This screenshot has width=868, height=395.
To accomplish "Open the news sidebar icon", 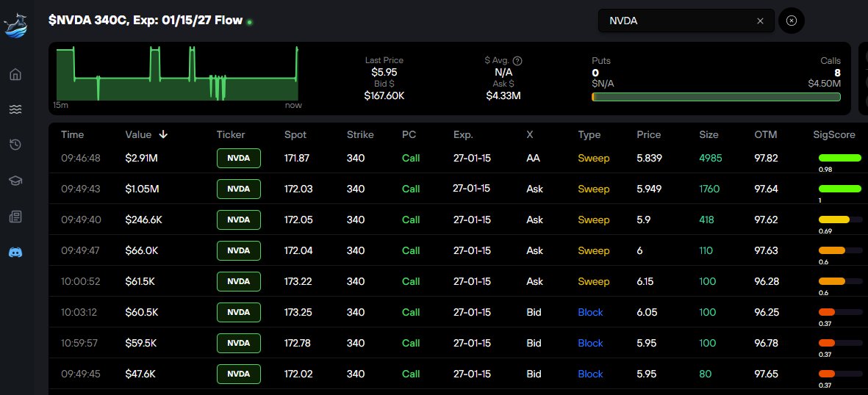I will pyautogui.click(x=15, y=217).
